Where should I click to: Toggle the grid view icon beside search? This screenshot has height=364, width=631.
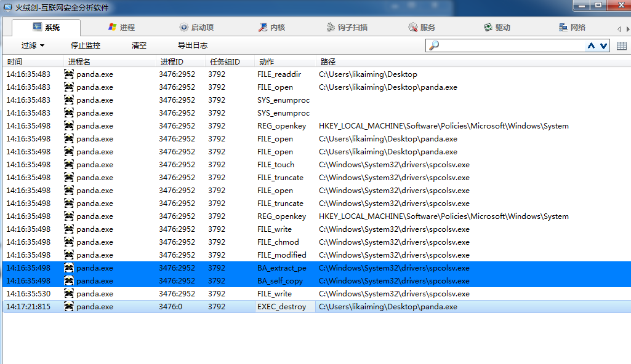tap(621, 45)
